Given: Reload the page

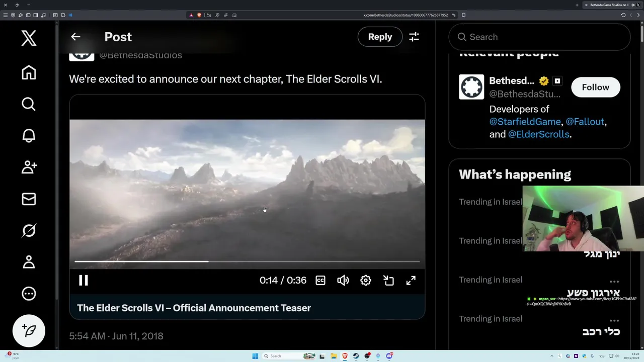Looking at the screenshot, I should (623, 15).
